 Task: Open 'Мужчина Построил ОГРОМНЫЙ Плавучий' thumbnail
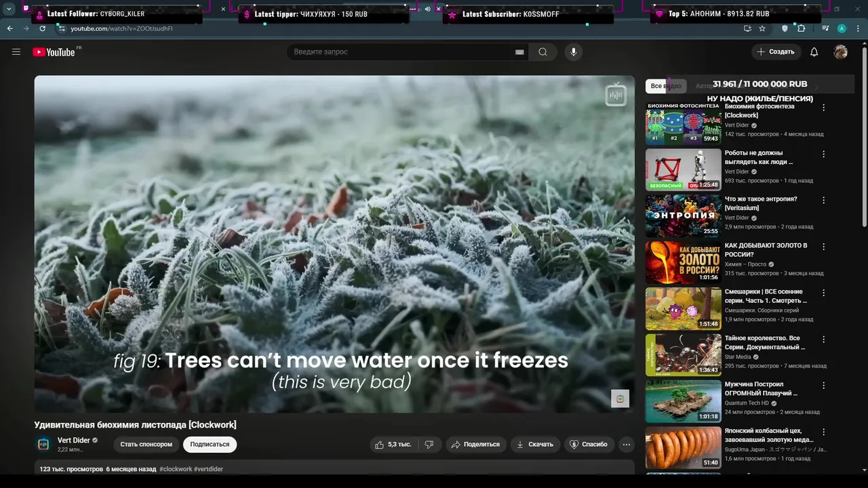(684, 401)
